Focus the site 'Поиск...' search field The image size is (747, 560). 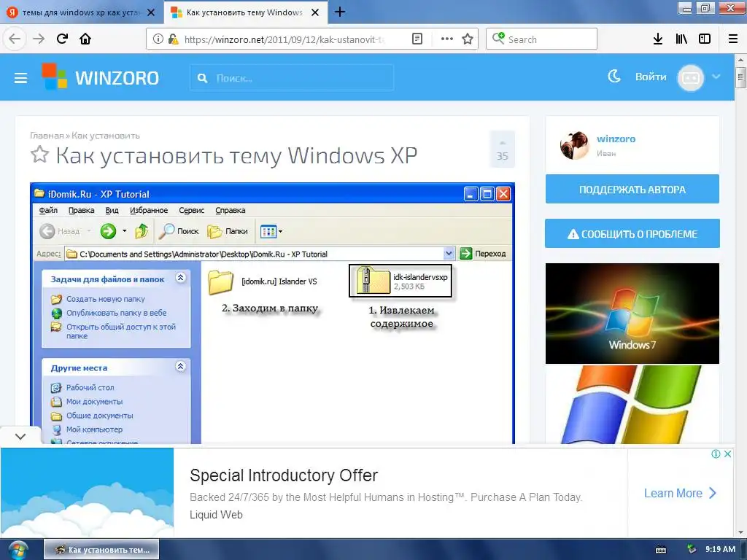tap(292, 77)
